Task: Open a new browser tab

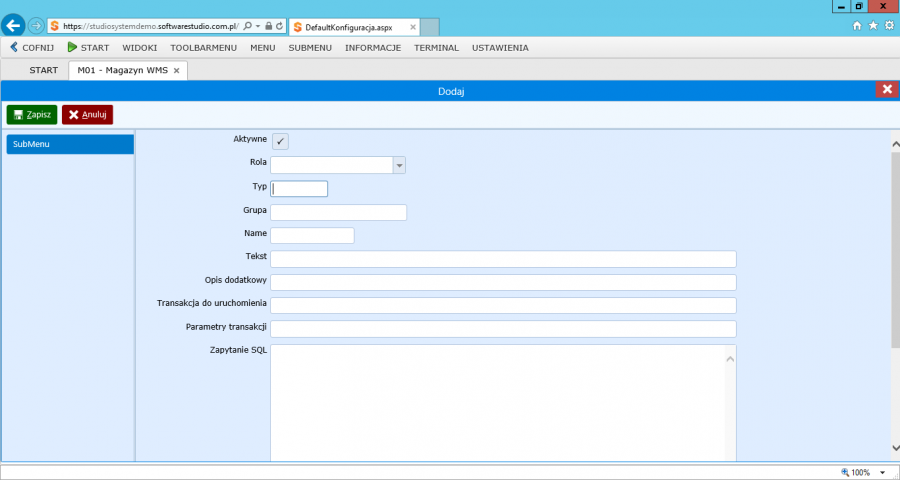Action: tap(430, 27)
